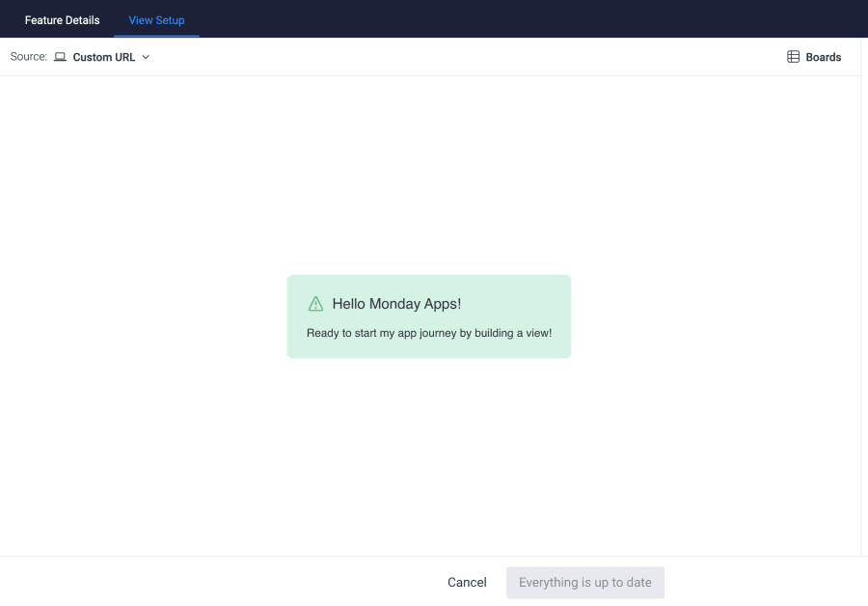
Task: Switch to the Feature Details tab
Action: (62, 20)
